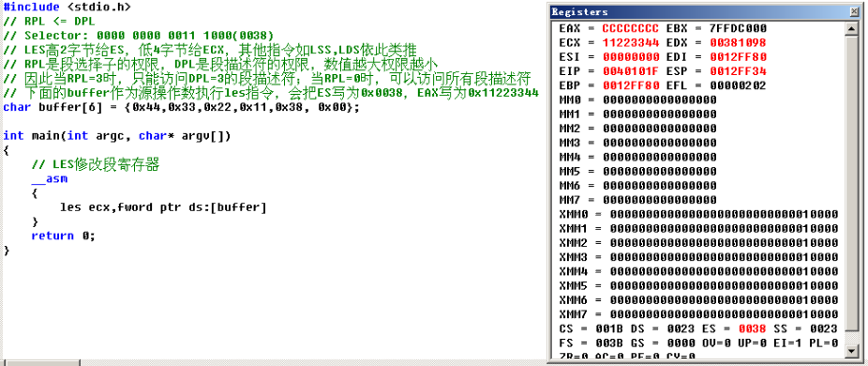Click the EAX value CCCCCCCC
868x366 pixels.
(631, 28)
